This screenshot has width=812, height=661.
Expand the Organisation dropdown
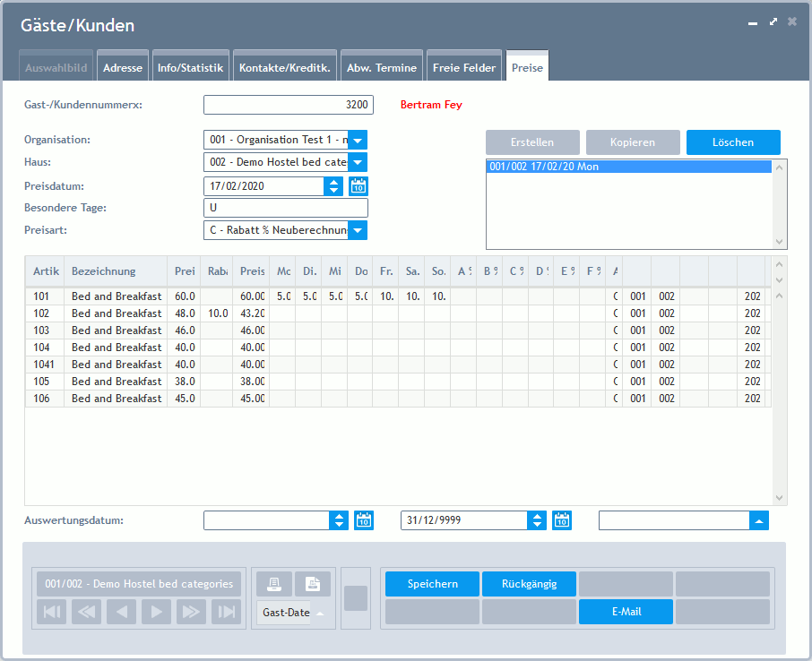coord(358,141)
